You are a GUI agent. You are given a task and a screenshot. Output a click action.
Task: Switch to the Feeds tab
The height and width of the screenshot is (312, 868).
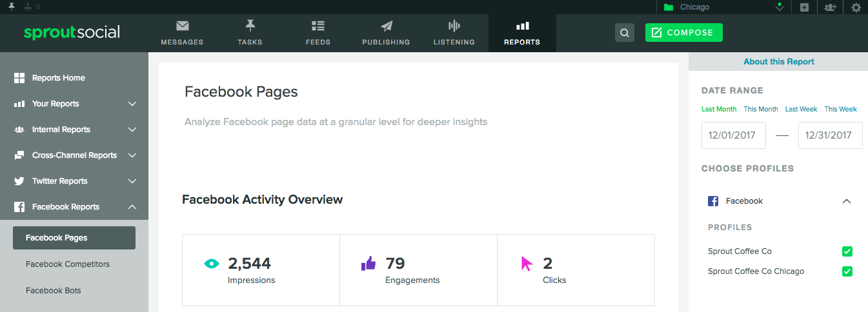click(318, 33)
